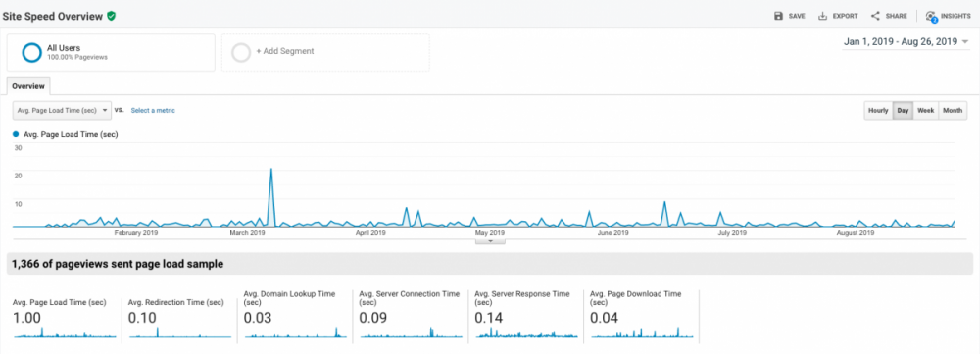Click the April 2019 axis label

point(370,233)
